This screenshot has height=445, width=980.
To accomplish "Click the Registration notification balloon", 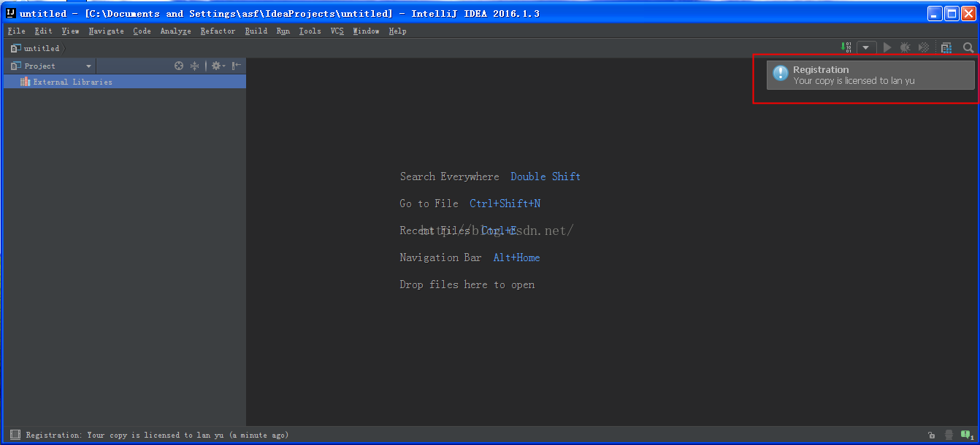I will click(870, 75).
